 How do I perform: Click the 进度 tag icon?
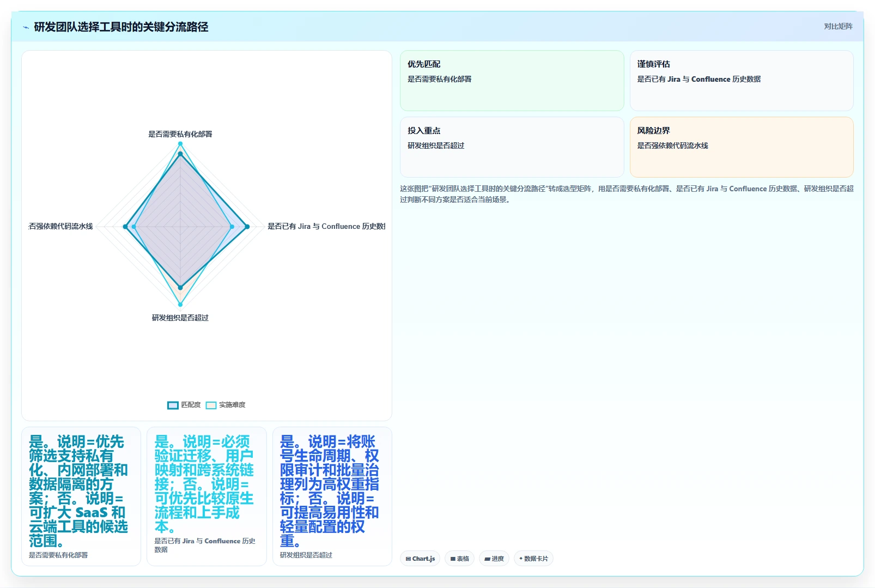(x=487, y=559)
